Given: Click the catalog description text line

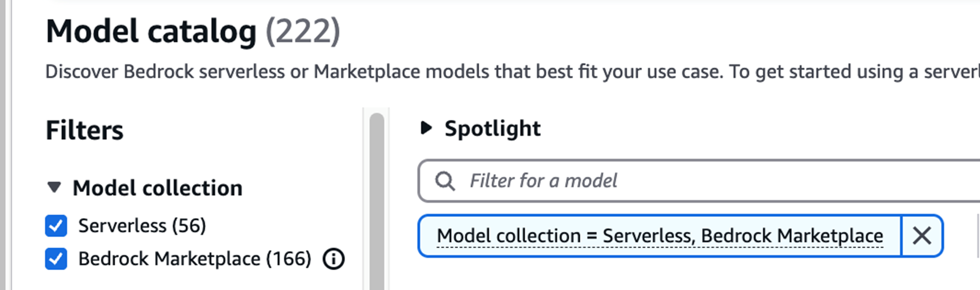Looking at the screenshot, I should point(513,72).
